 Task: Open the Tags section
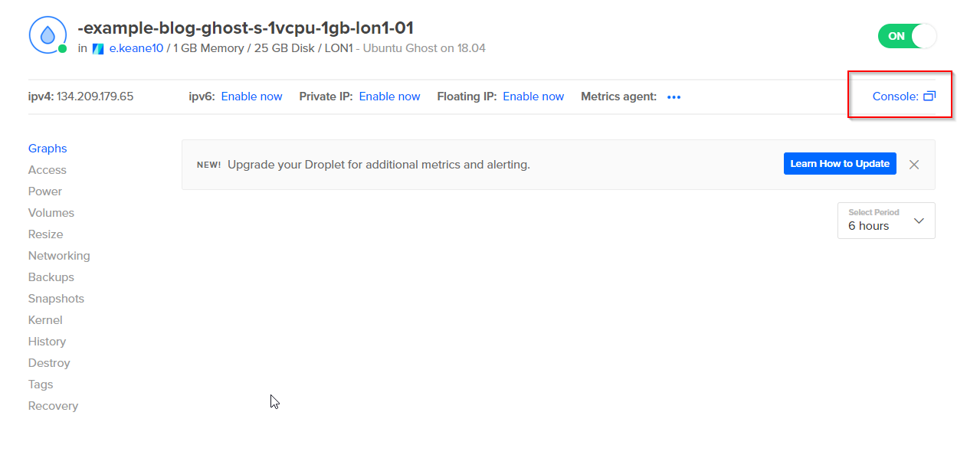pyautogui.click(x=41, y=385)
